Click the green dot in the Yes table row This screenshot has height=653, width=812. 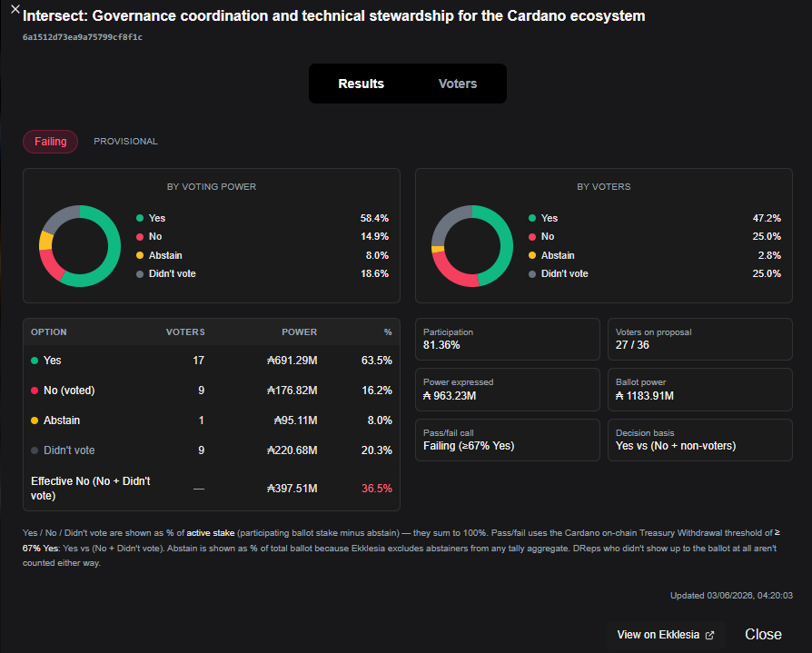click(x=35, y=361)
